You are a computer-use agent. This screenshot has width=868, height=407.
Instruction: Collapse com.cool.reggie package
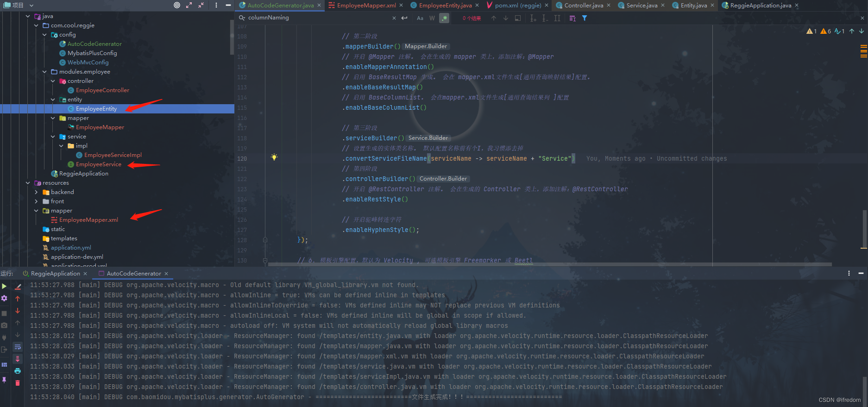tap(36, 25)
